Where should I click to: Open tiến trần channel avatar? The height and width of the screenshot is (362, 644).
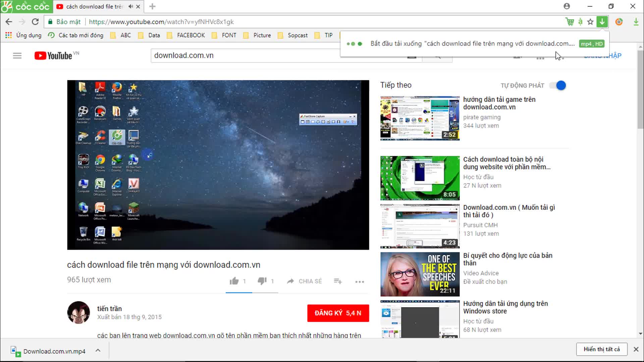78,312
